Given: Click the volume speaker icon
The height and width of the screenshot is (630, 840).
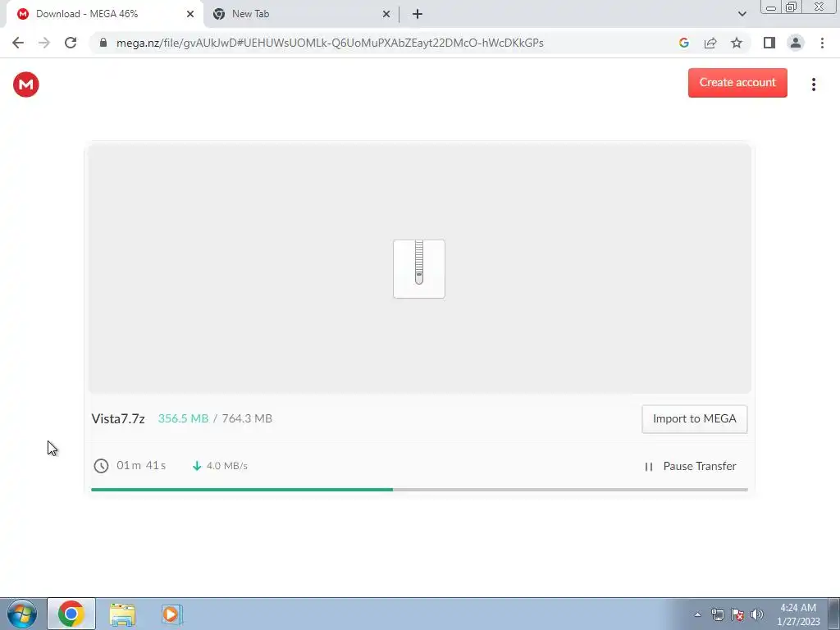Looking at the screenshot, I should 756,614.
